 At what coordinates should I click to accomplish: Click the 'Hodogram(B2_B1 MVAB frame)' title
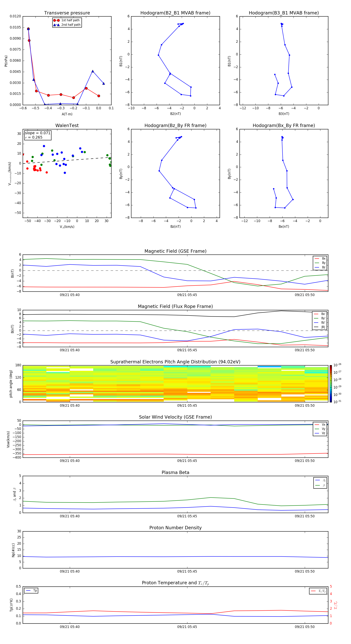point(175,13)
